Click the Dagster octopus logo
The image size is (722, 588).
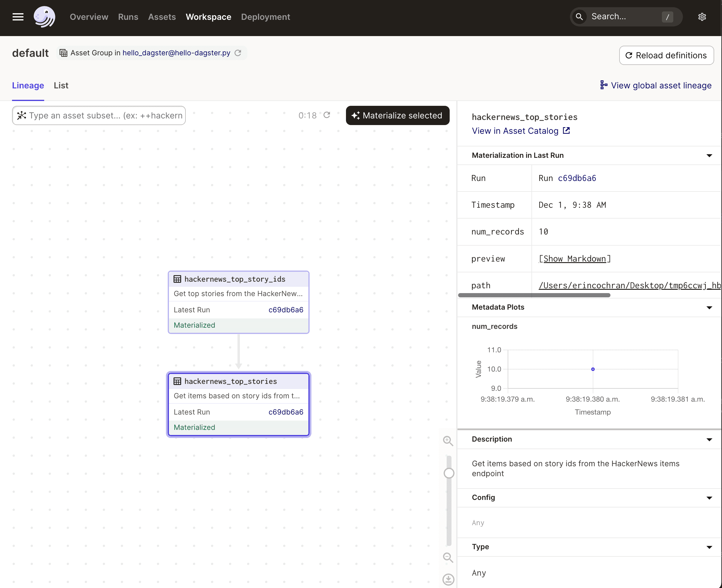tap(44, 17)
